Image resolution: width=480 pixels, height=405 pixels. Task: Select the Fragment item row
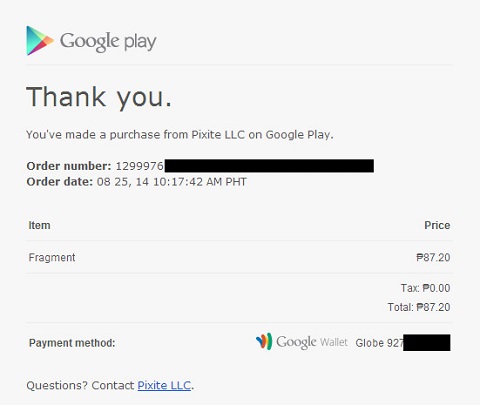point(239,257)
